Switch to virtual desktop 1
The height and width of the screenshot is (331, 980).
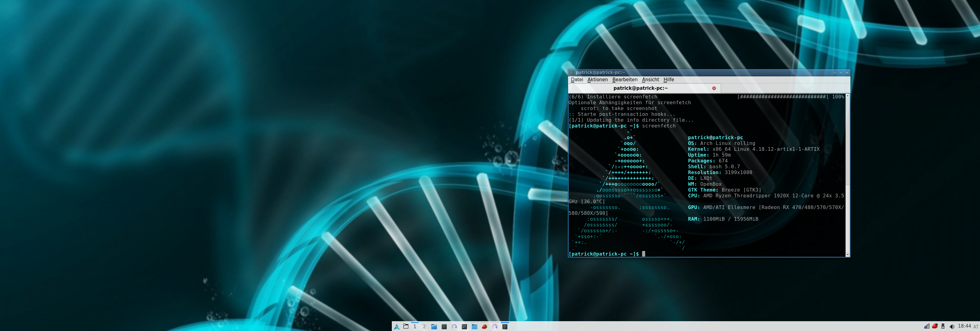pos(415,327)
